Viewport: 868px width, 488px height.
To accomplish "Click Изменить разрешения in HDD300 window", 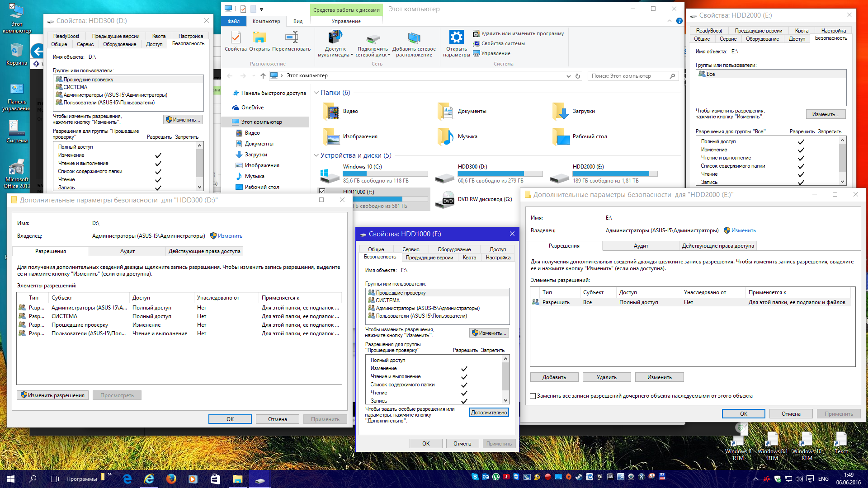I will pos(53,395).
